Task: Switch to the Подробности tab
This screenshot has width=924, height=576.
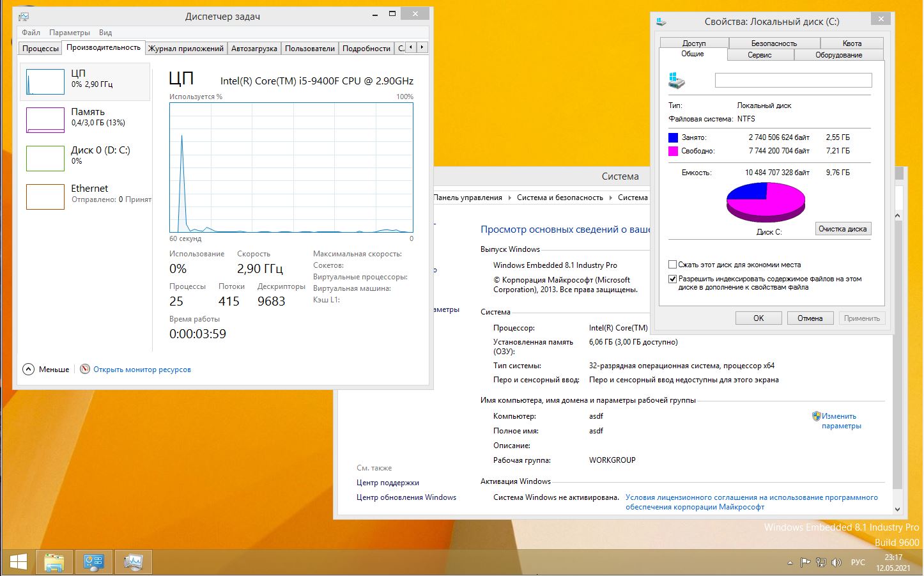Action: click(366, 49)
